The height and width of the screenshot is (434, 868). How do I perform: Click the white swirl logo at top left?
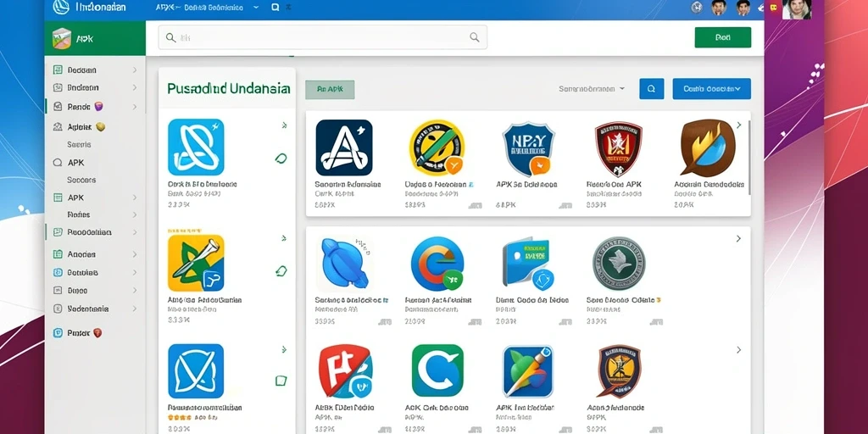pyautogui.click(x=60, y=7)
